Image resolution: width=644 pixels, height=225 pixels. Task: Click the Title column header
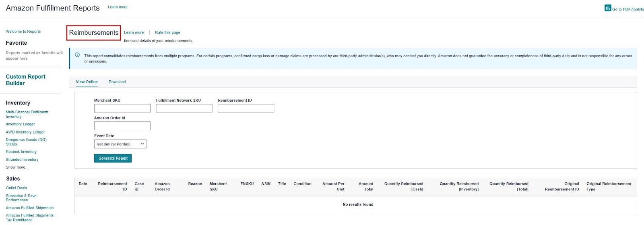[282, 184]
